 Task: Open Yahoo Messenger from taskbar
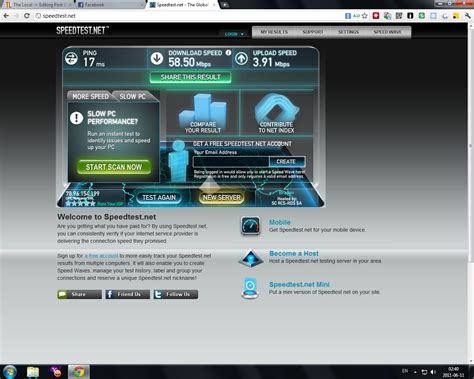(56, 372)
